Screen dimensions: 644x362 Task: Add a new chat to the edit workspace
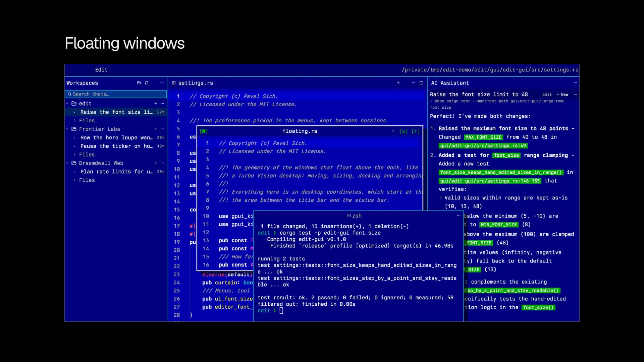pos(156,104)
